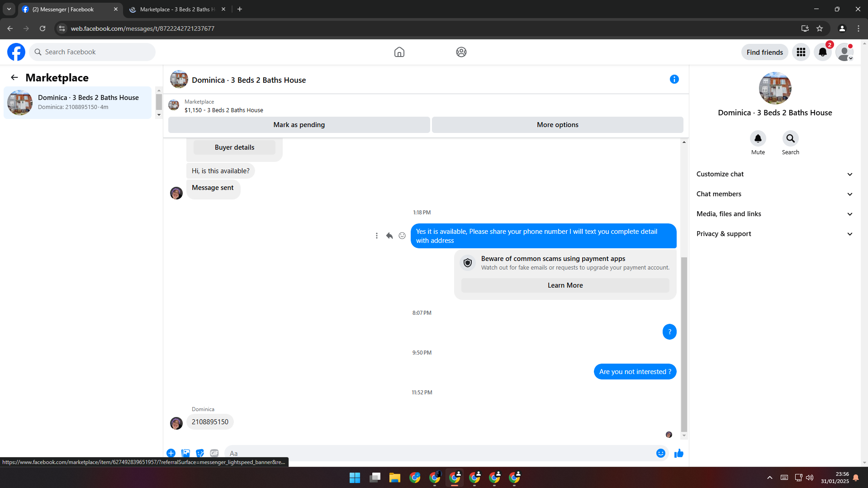Click the Find friends button

point(765,52)
